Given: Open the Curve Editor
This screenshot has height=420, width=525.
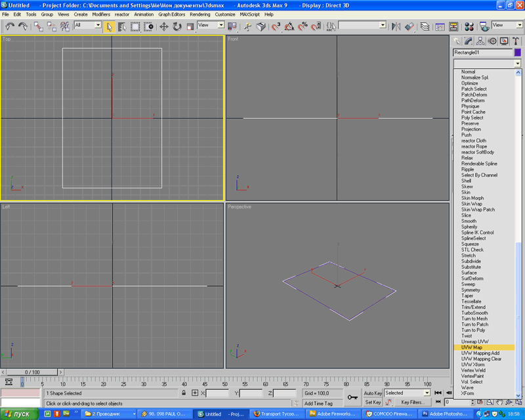Looking at the screenshot, I should point(440,26).
